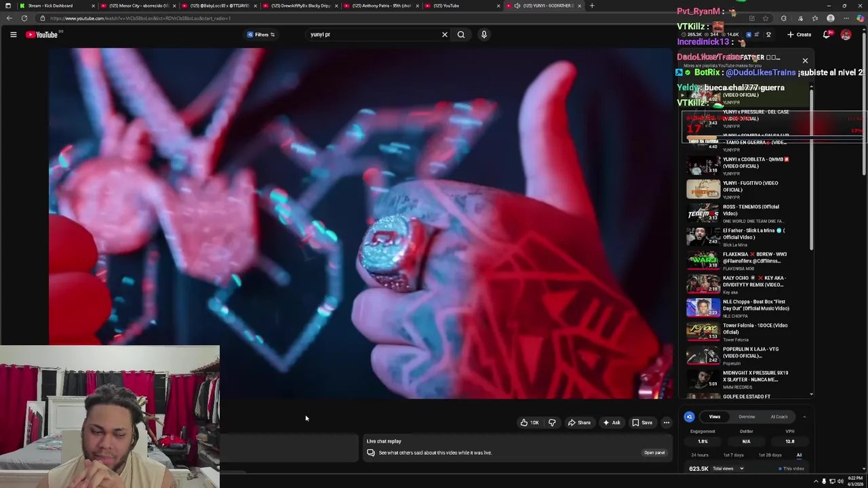
Task: Bookmark page with star icon
Action: point(766,18)
